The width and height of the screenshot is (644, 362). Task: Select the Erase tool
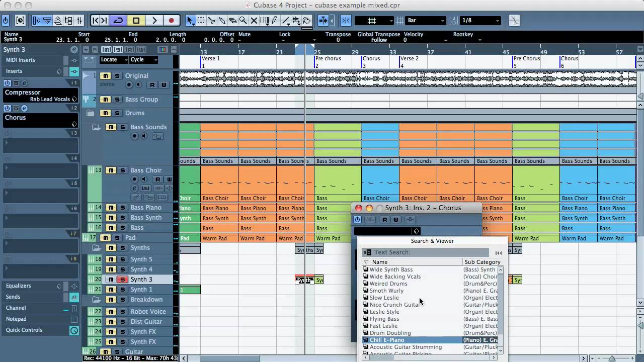pyautogui.click(x=232, y=21)
